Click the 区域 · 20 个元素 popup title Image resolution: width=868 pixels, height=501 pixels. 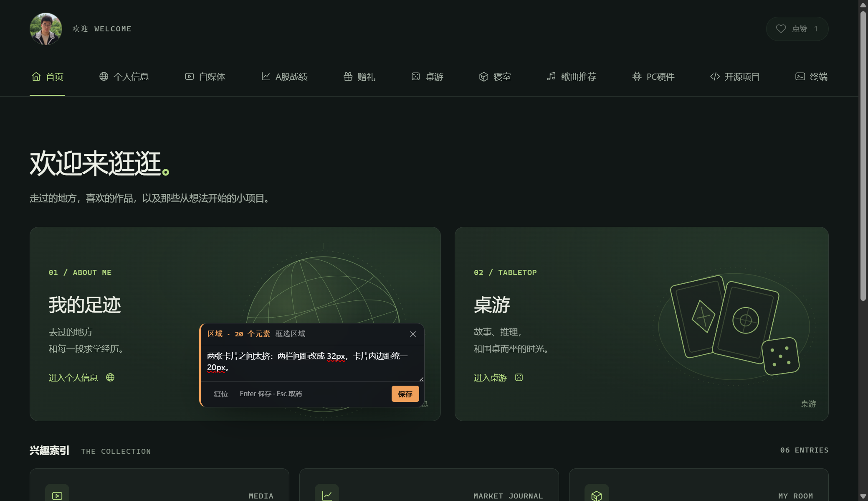click(x=238, y=334)
